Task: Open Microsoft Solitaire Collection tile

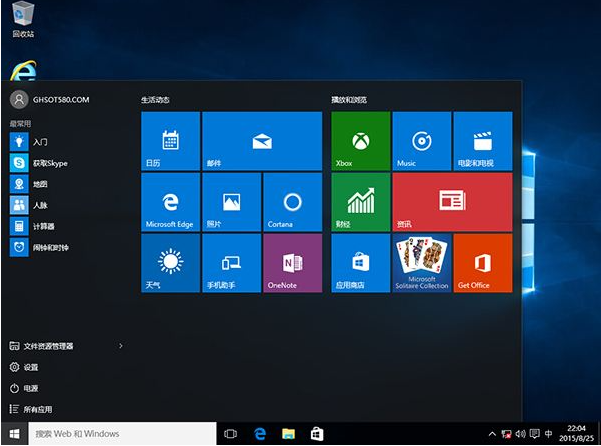Action: pyautogui.click(x=421, y=263)
